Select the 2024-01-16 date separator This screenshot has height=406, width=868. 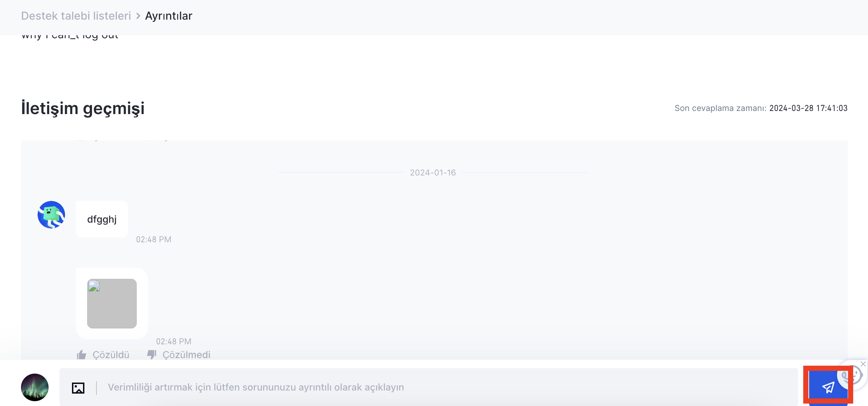pyautogui.click(x=433, y=173)
